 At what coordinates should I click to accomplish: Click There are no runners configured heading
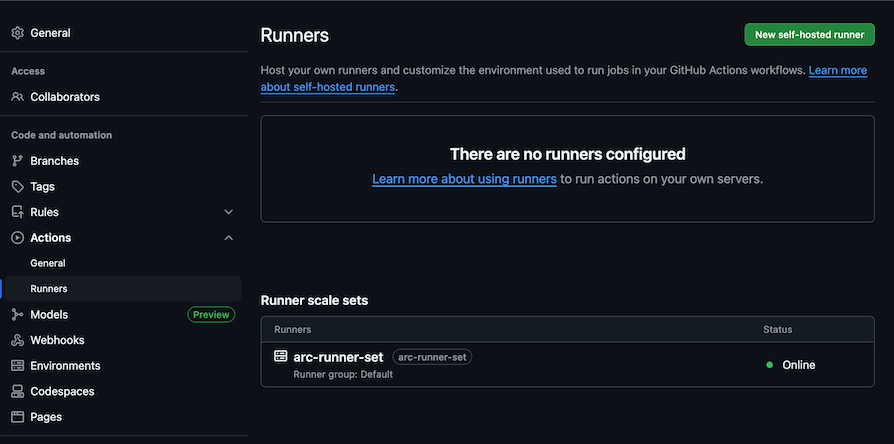click(567, 154)
